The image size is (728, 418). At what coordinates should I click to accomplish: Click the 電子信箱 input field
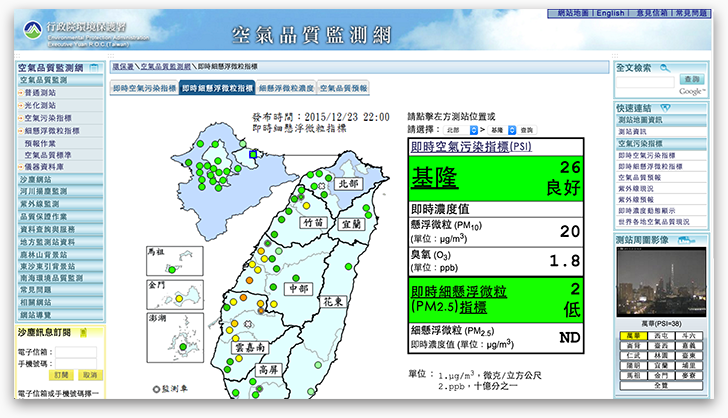pyautogui.click(x=76, y=352)
